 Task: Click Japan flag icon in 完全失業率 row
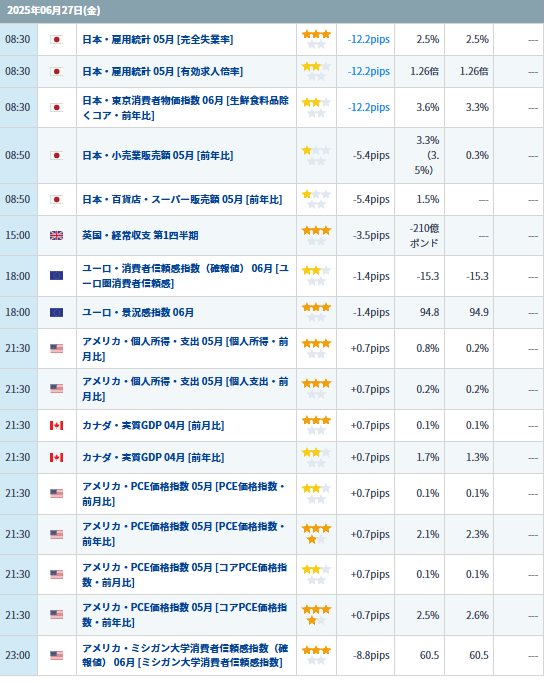(x=57, y=40)
